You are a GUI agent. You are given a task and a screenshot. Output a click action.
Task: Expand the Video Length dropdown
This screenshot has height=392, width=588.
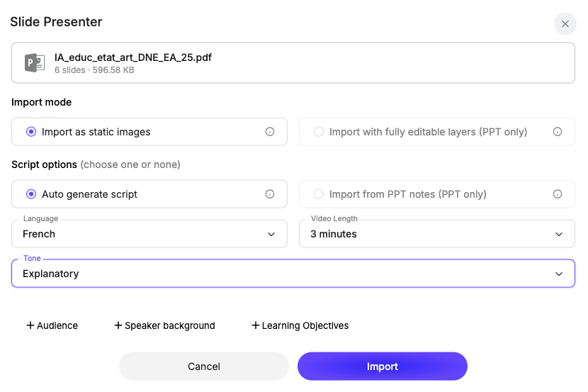click(x=436, y=234)
